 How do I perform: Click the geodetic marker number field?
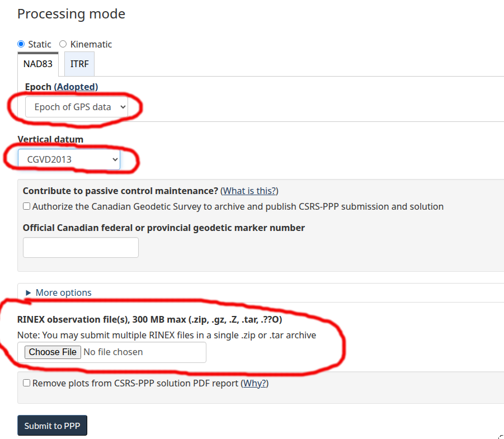click(81, 247)
